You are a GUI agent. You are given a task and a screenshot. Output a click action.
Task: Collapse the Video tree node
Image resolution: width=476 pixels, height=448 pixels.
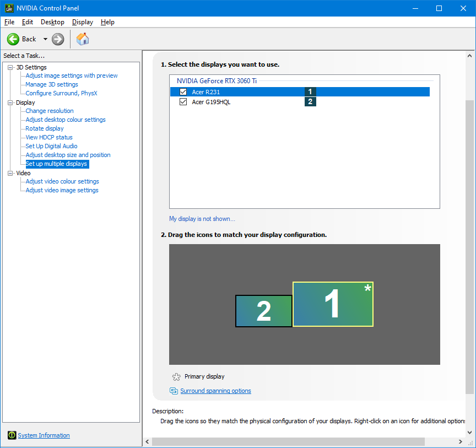click(x=10, y=173)
